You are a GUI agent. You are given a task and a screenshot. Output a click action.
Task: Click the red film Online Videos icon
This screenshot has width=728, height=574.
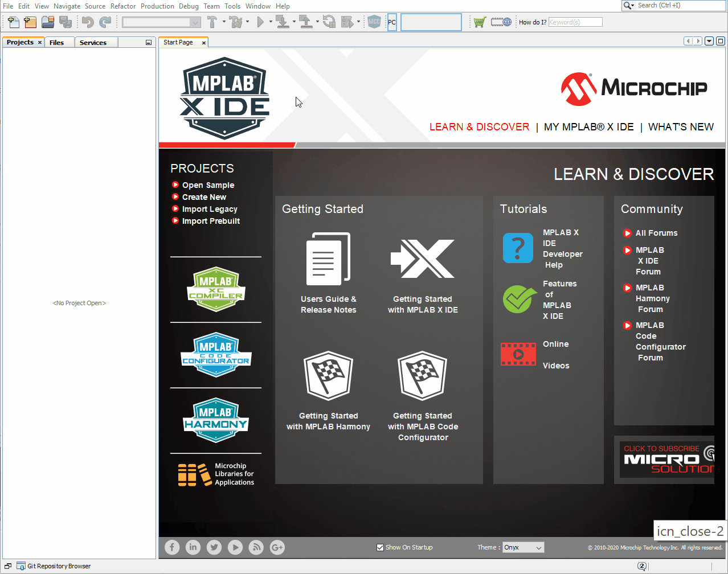[518, 354]
